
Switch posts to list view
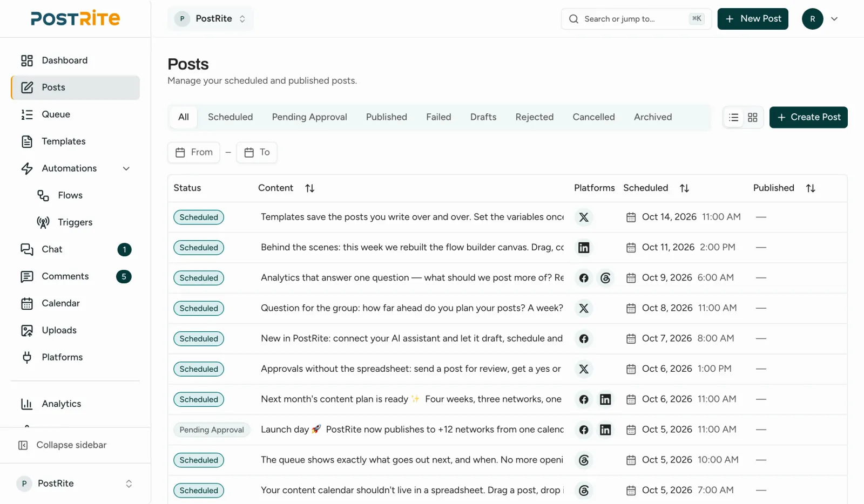point(733,118)
